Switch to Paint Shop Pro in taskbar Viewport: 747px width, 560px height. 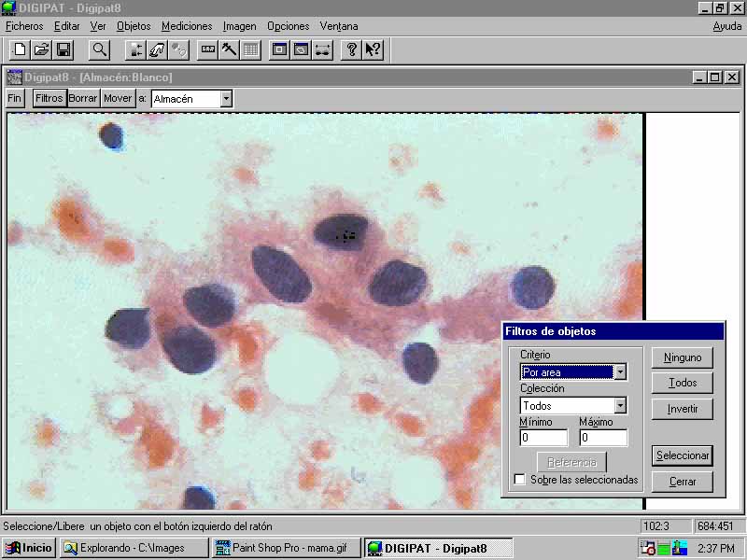click(286, 548)
